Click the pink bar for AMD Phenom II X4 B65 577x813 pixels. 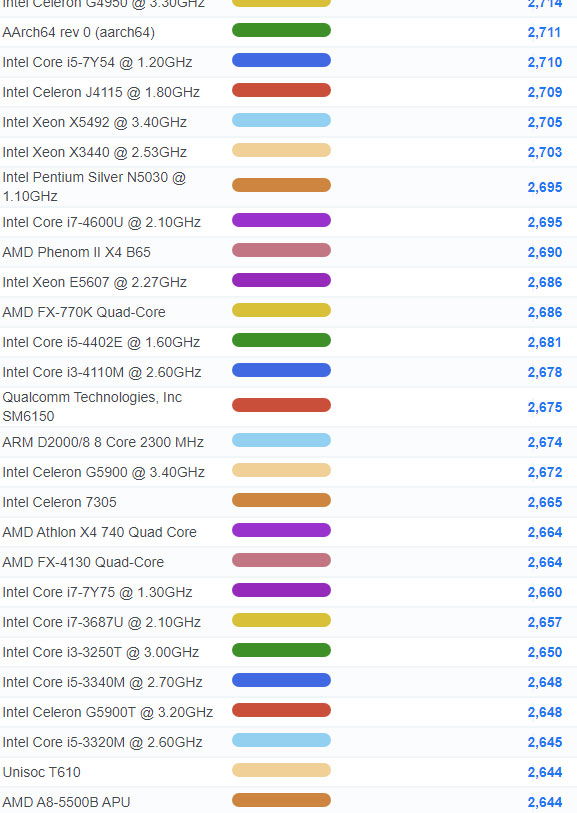282,250
